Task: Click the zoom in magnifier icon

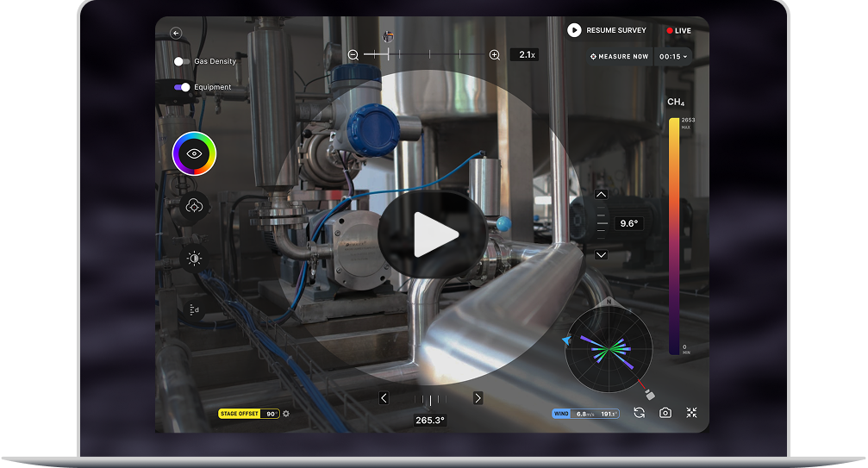Action: pyautogui.click(x=494, y=55)
